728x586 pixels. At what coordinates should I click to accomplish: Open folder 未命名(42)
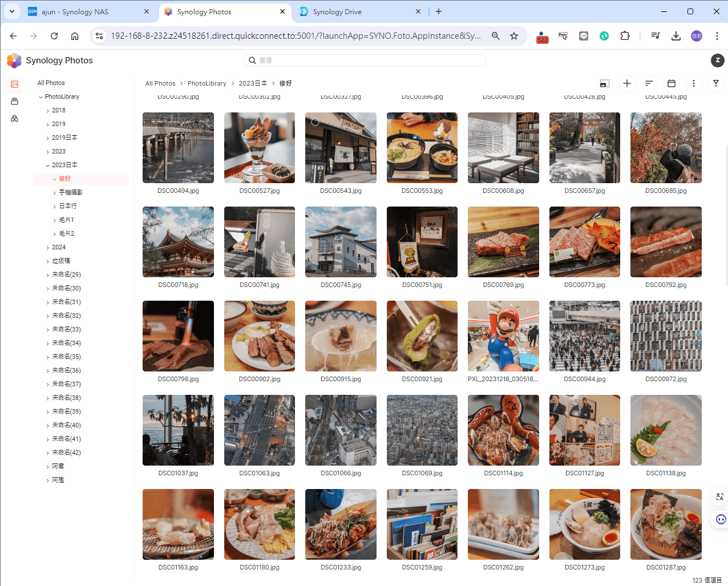66,452
